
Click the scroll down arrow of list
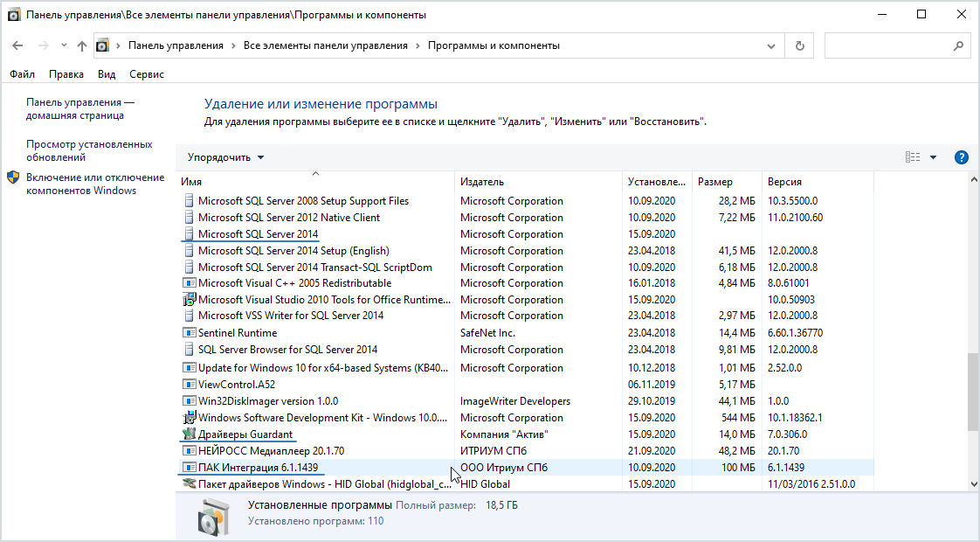[973, 483]
